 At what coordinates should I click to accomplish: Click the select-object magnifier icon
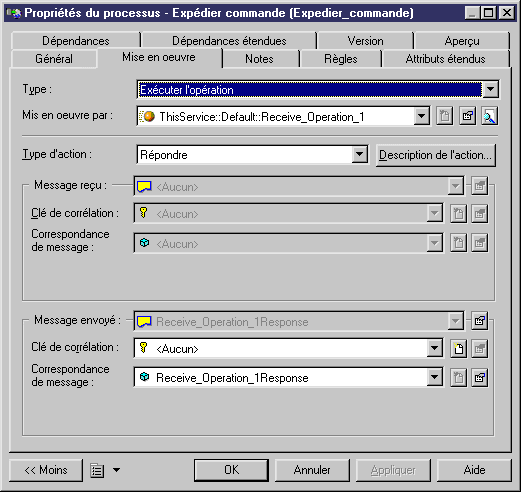point(490,116)
